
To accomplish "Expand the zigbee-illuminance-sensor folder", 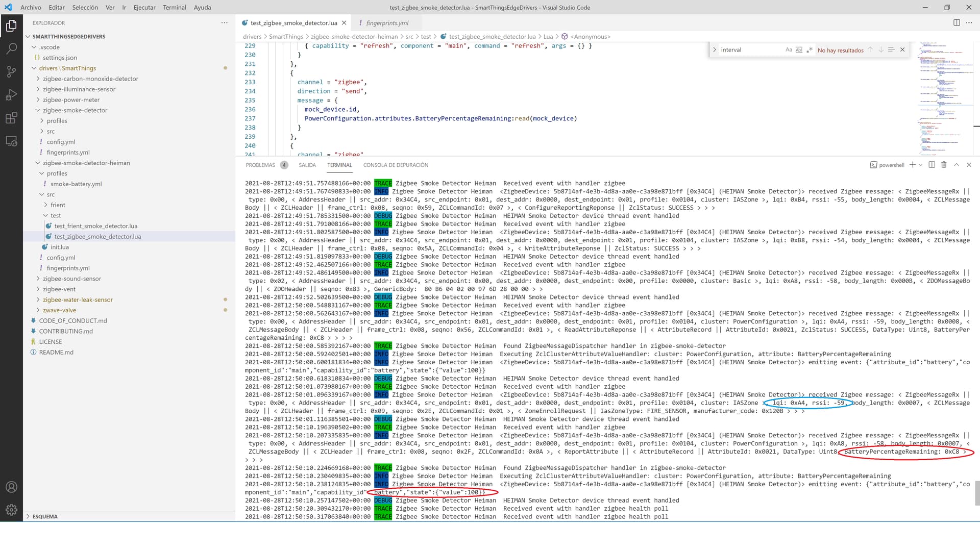I will [x=79, y=89].
